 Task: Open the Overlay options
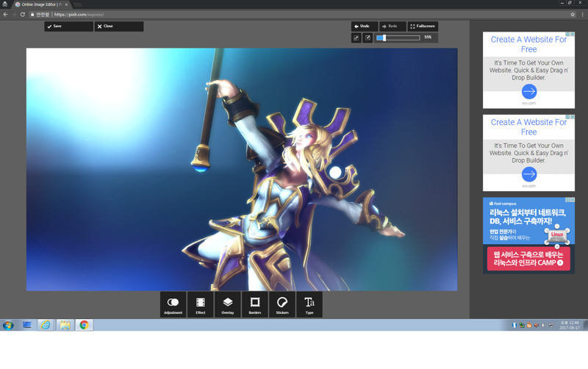tap(228, 304)
